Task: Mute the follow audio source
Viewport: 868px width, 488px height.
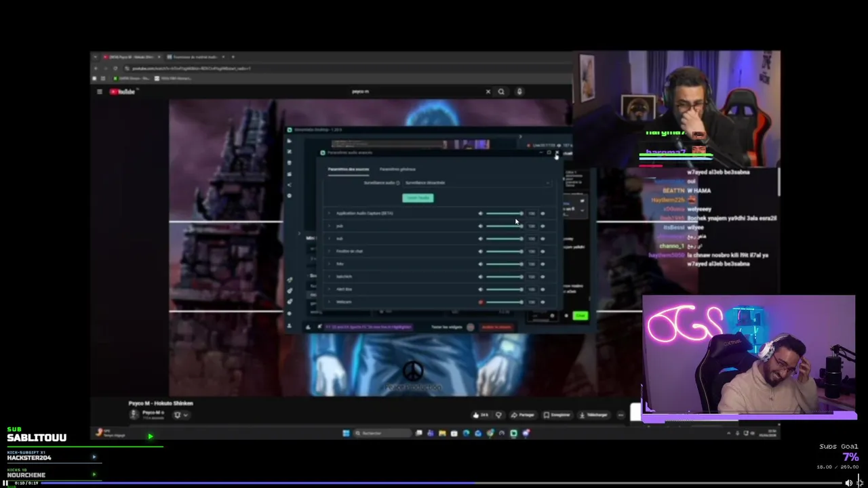Action: tap(480, 264)
